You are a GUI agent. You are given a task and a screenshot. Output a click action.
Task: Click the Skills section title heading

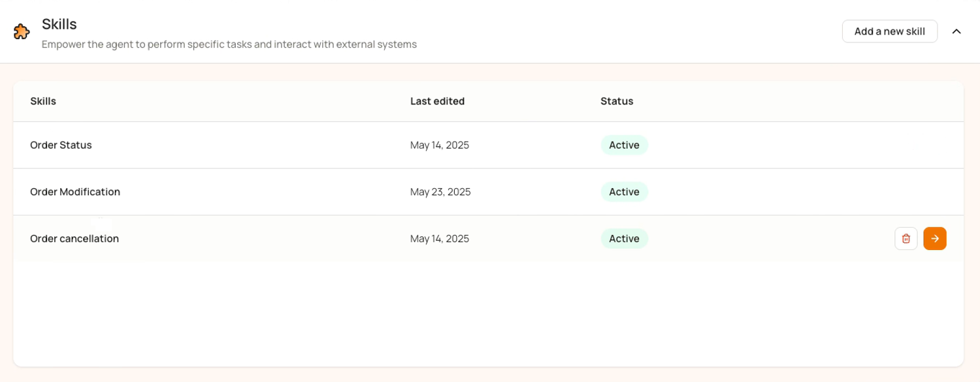[59, 24]
